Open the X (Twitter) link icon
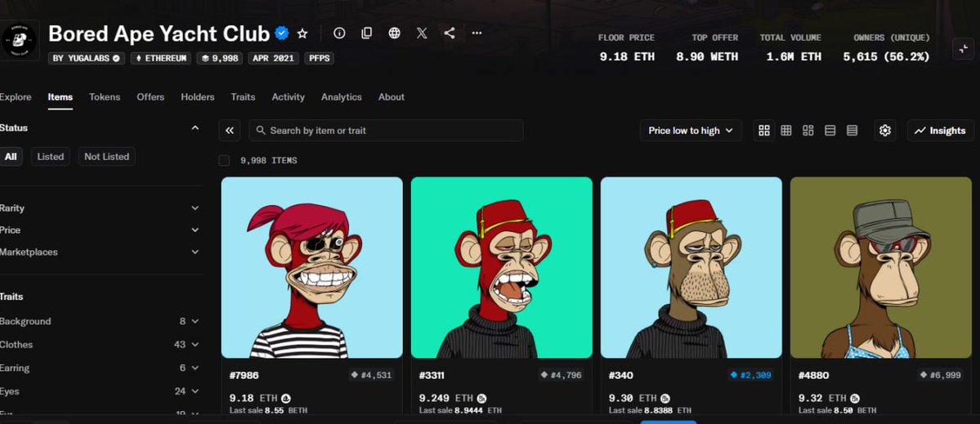Screen dimensions: 980x424 [x=422, y=33]
